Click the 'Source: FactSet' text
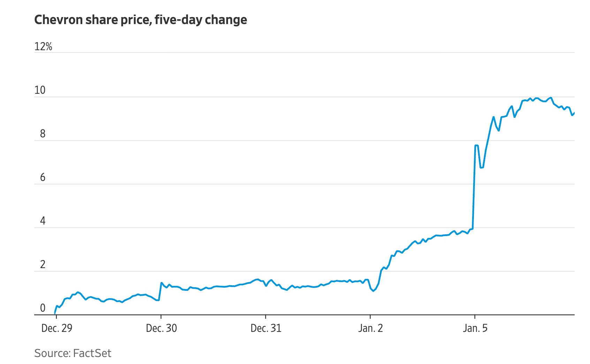590x364 pixels. [73, 353]
